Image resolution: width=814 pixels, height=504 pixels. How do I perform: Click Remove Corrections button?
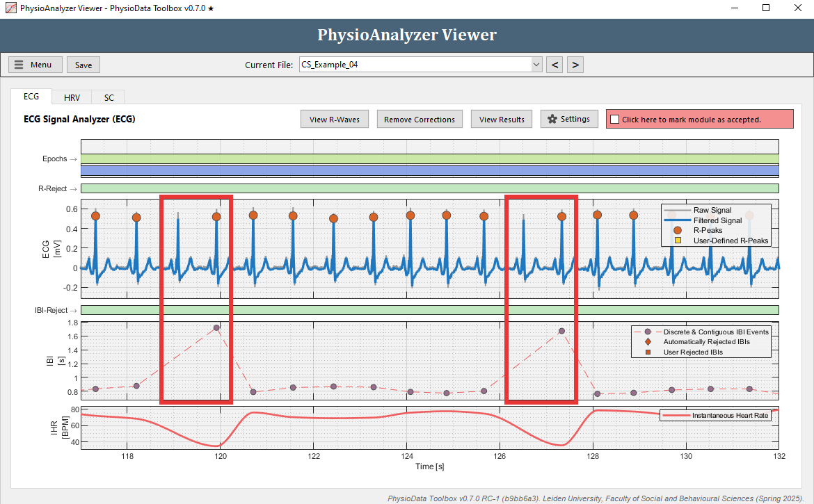[x=420, y=120]
